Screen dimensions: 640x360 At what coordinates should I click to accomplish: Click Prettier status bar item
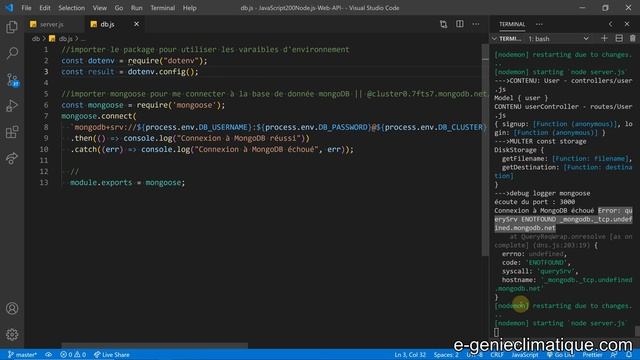click(592, 355)
